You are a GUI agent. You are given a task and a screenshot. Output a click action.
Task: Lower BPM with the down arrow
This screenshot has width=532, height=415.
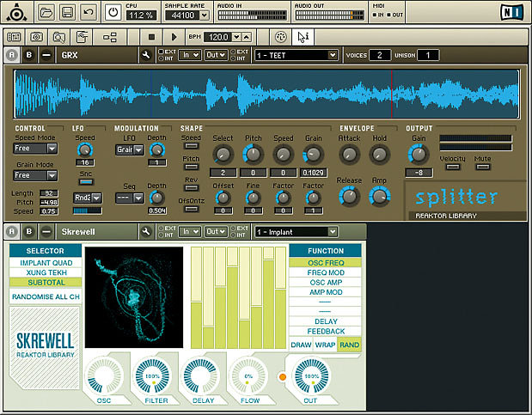coord(236,37)
